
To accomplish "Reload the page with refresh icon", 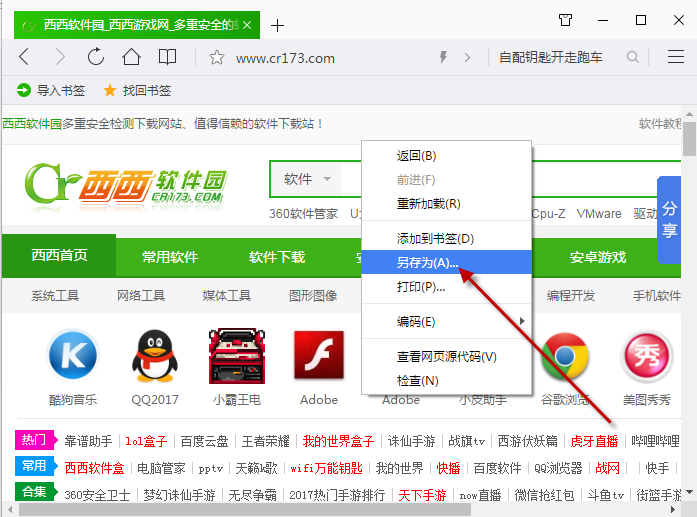I will click(x=96, y=57).
